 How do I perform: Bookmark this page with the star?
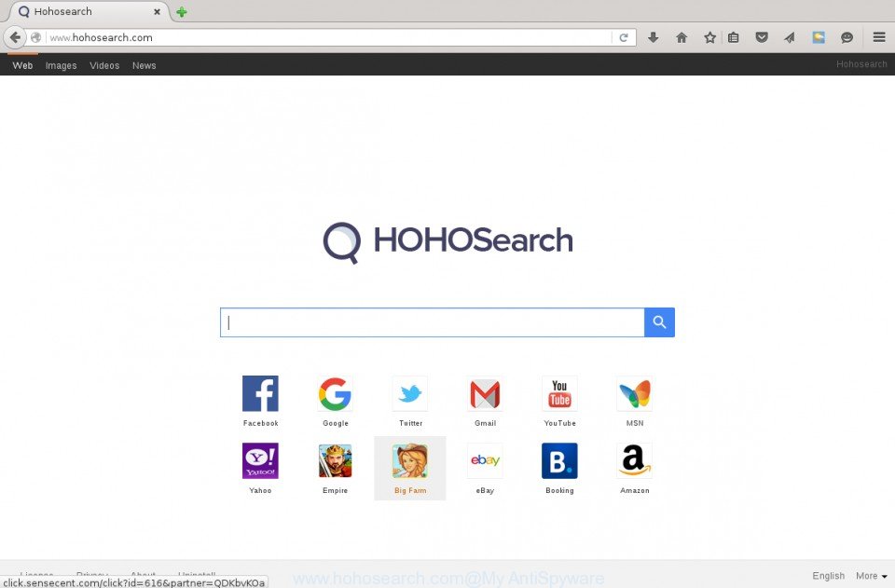[x=709, y=37]
